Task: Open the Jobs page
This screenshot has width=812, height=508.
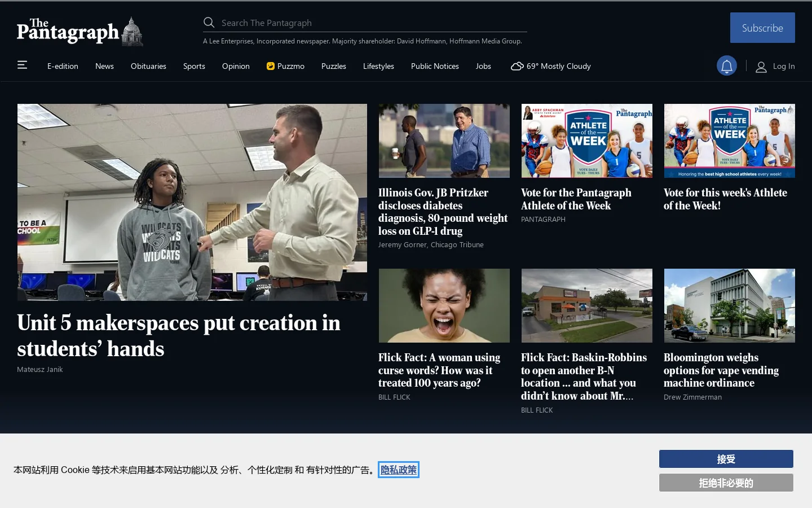Action: click(483, 66)
